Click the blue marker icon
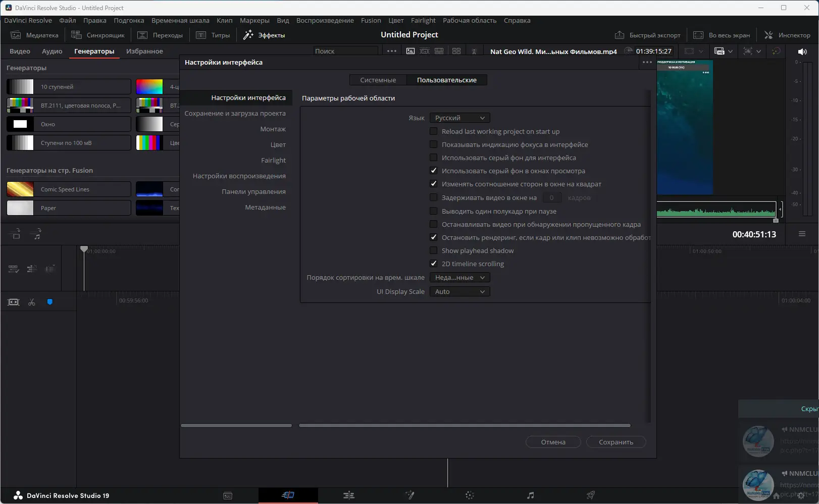The height and width of the screenshot is (504, 819). coord(50,302)
